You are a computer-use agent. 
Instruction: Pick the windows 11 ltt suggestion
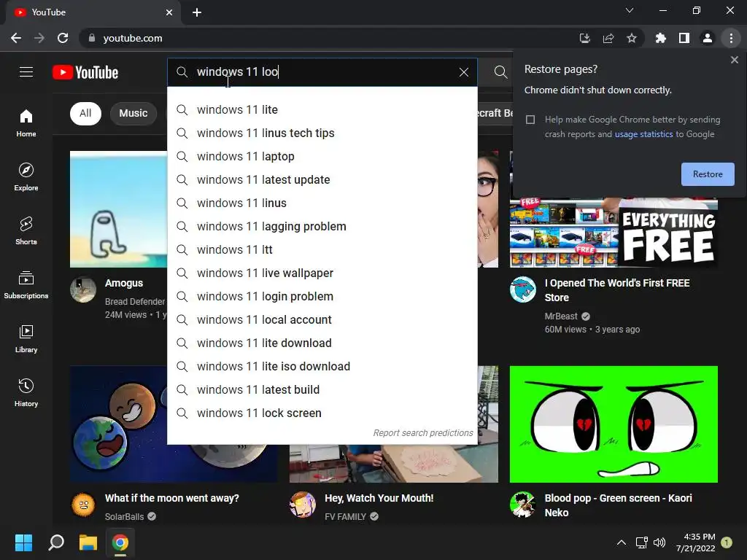click(x=322, y=249)
